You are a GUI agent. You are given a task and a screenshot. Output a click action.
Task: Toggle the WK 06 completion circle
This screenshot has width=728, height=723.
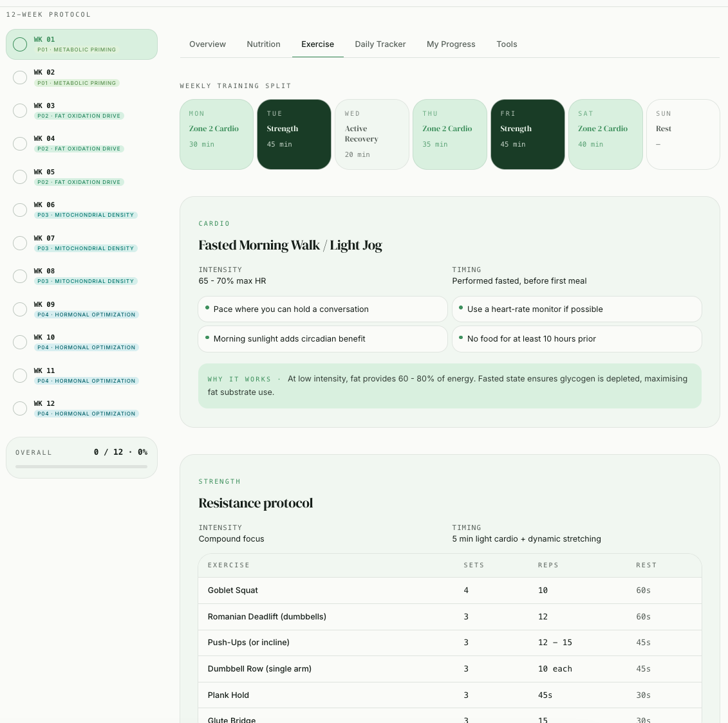coord(20,210)
